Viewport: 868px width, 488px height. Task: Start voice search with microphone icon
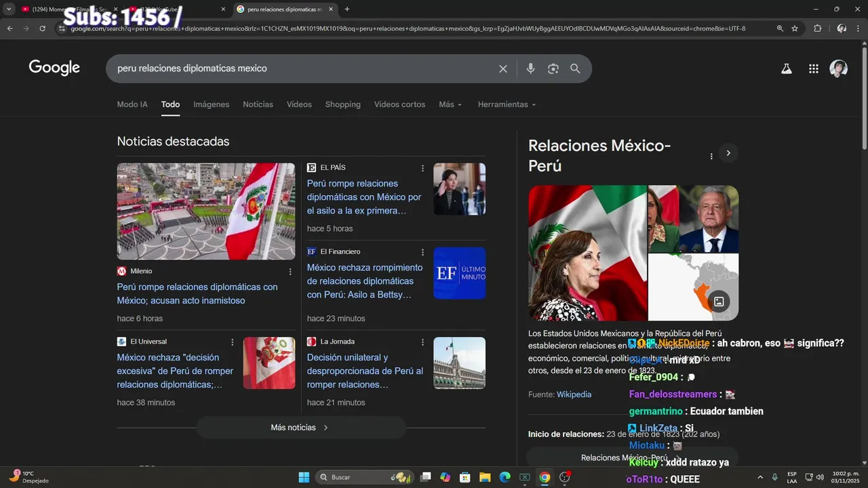[x=530, y=68]
